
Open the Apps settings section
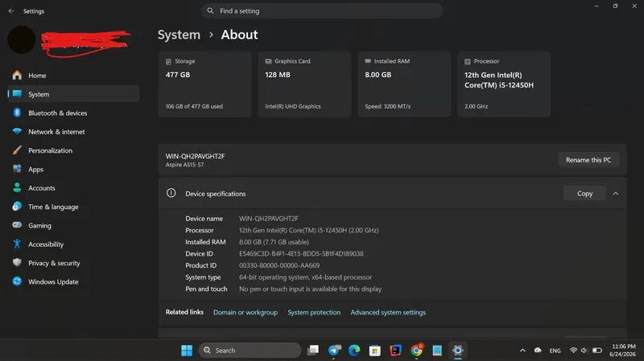pyautogui.click(x=73, y=169)
